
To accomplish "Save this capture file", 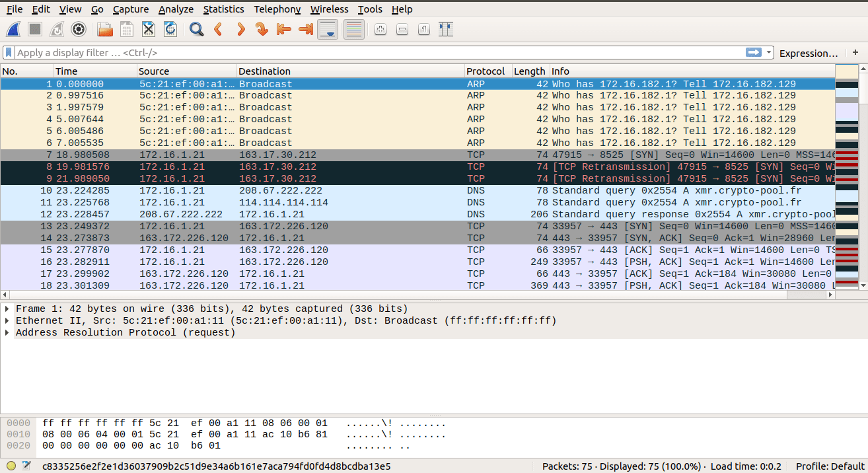I will point(126,29).
